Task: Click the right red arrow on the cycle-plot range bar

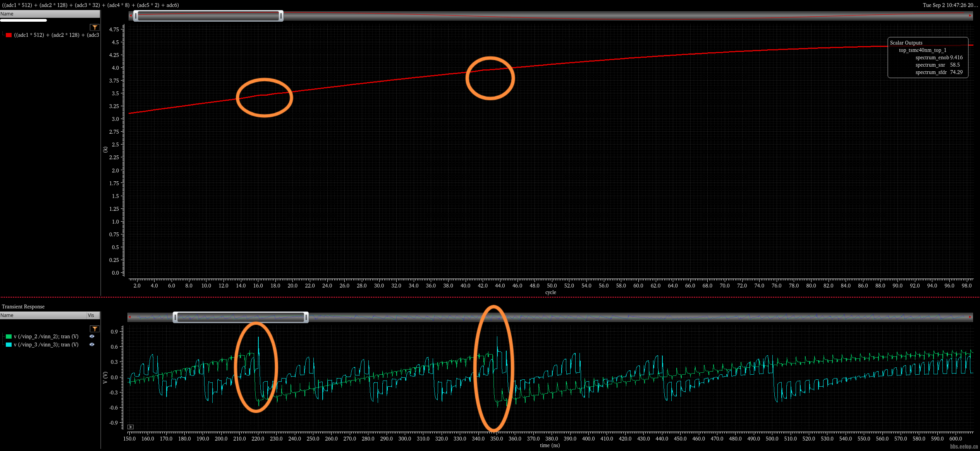Action: [x=970, y=16]
